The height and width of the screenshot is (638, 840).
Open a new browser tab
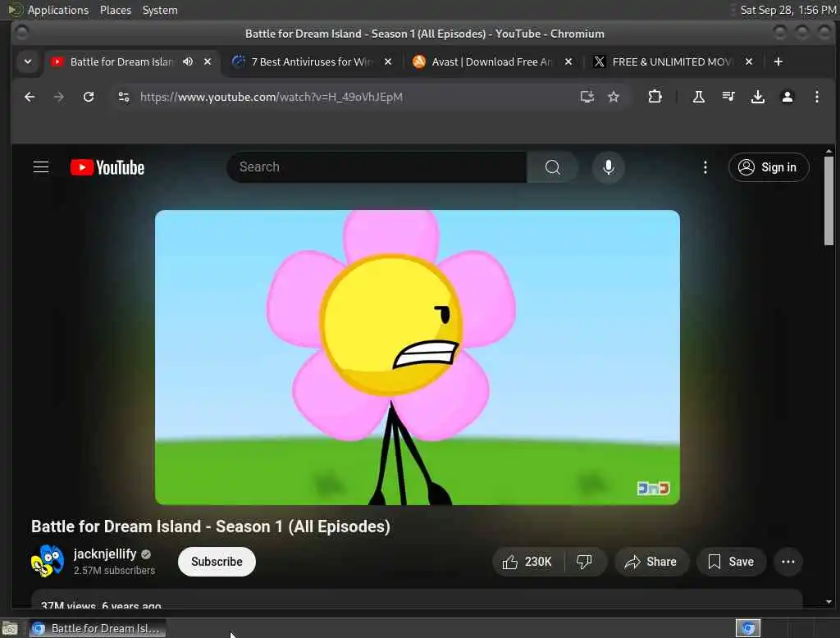(x=778, y=62)
